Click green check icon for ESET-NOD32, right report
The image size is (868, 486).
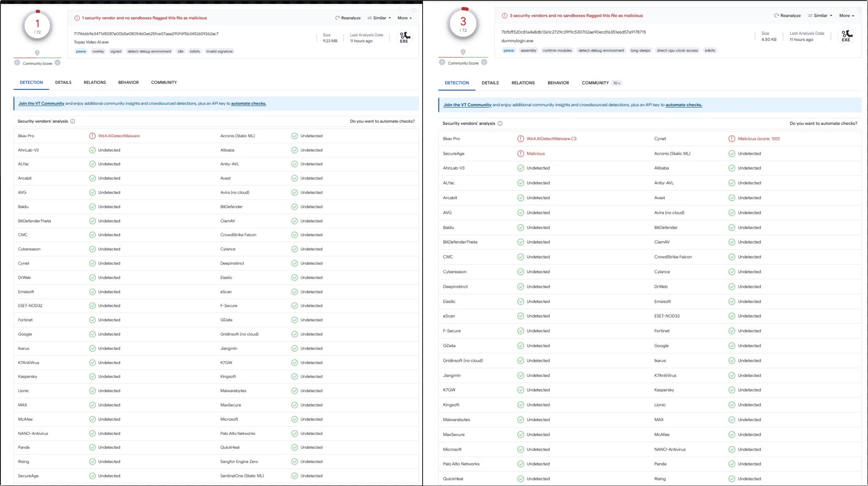(732, 316)
